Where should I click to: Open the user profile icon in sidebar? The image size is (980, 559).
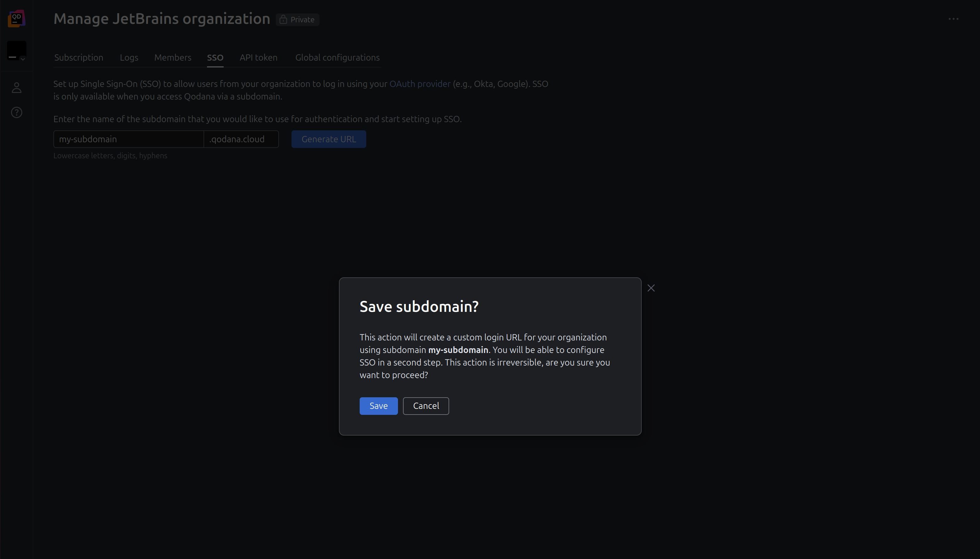coord(17,88)
